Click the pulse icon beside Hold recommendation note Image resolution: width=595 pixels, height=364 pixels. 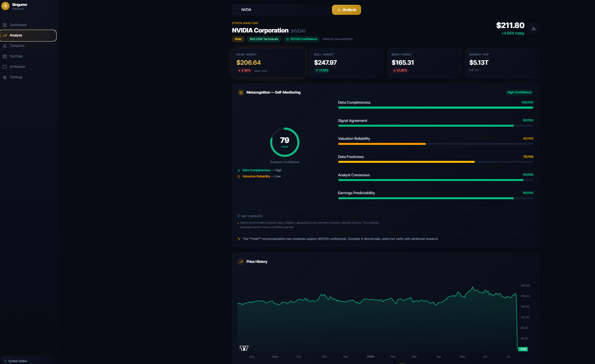point(239,239)
